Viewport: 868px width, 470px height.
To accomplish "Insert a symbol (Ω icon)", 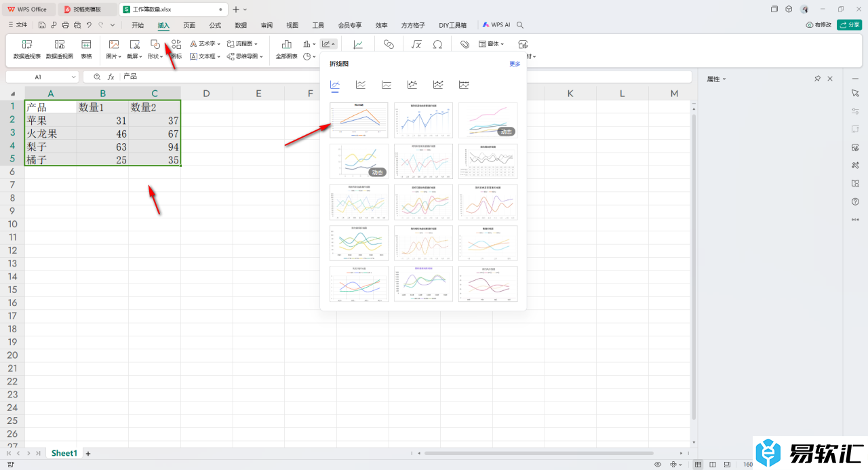I will (437, 44).
